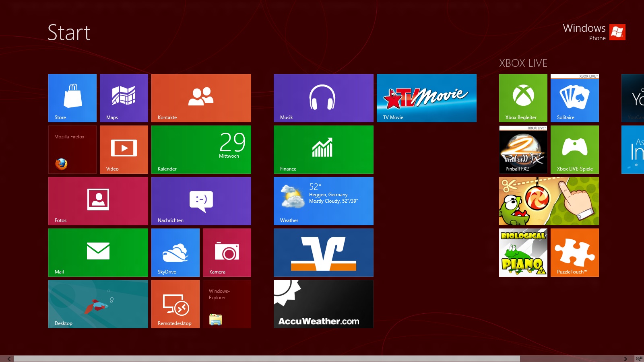Image resolution: width=644 pixels, height=362 pixels.
Task: Open the TV Movie tile
Action: click(x=427, y=98)
